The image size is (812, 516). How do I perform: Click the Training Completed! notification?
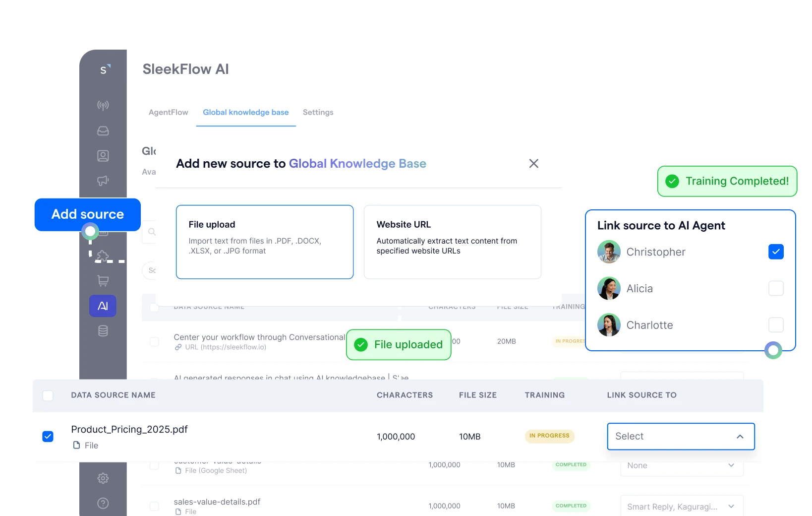(727, 181)
